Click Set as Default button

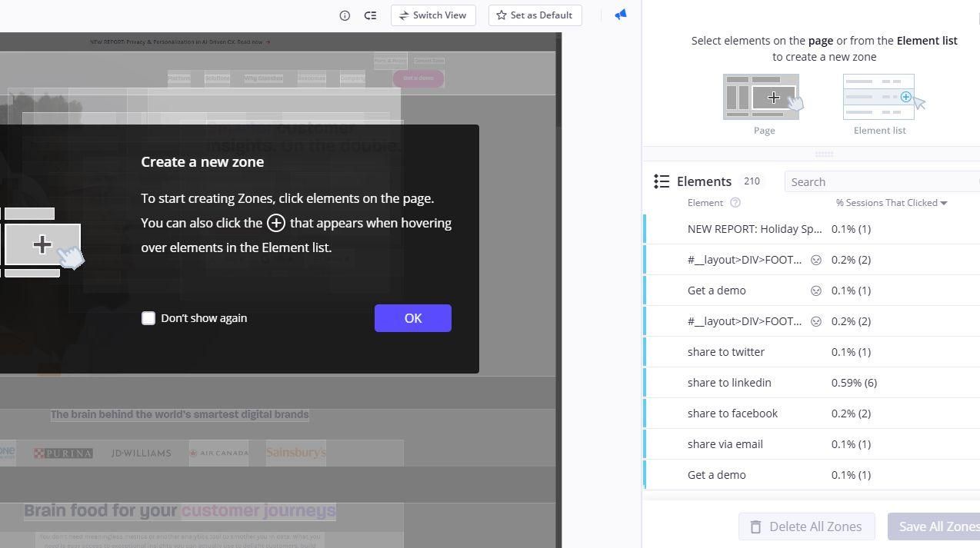[x=535, y=15]
